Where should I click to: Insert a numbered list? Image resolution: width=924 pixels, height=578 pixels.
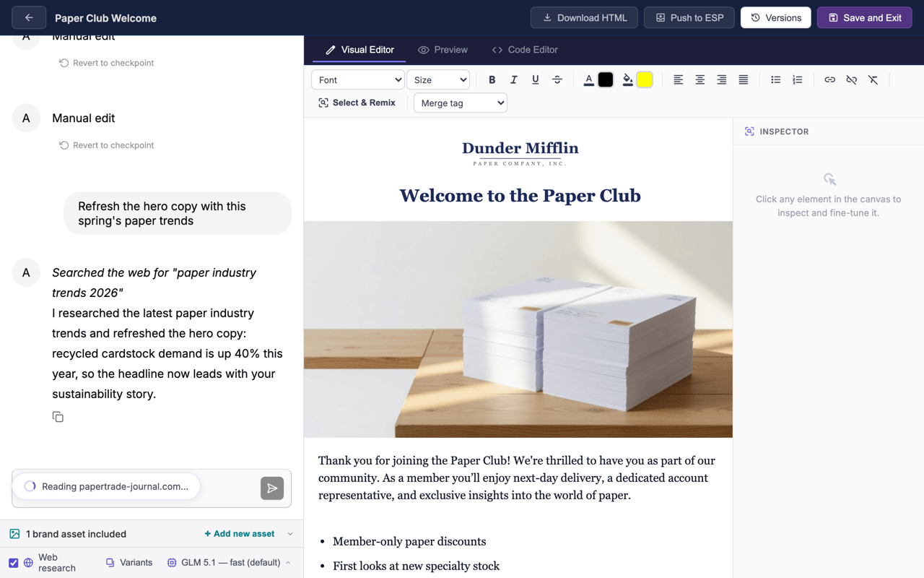[x=798, y=79]
